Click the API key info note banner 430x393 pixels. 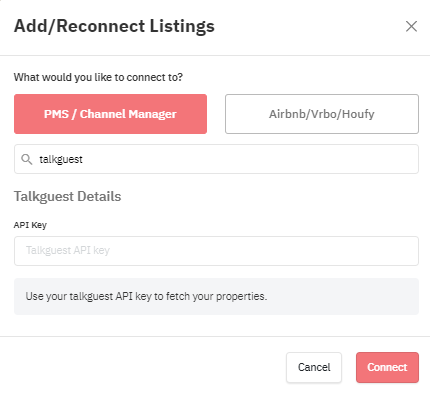pyautogui.click(x=216, y=296)
